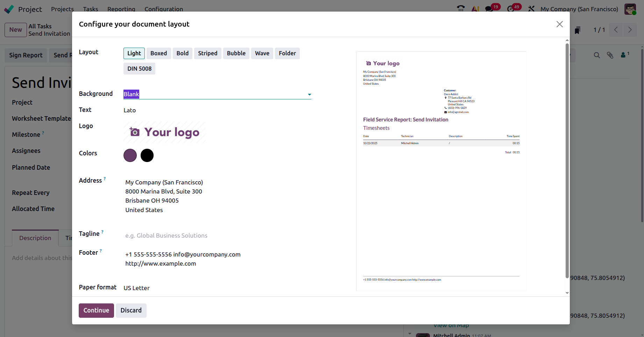Image resolution: width=644 pixels, height=337 pixels.
Task: Pick the purple primary color swatch
Action: (x=130, y=155)
